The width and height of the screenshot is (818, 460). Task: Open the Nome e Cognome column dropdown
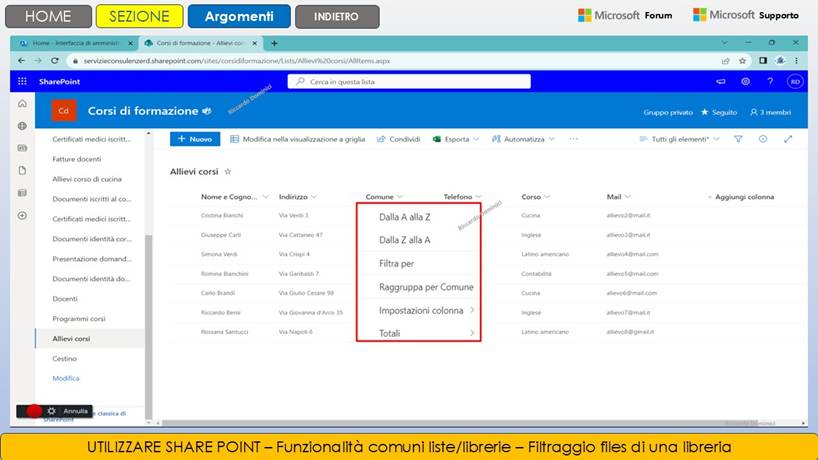[266, 197]
